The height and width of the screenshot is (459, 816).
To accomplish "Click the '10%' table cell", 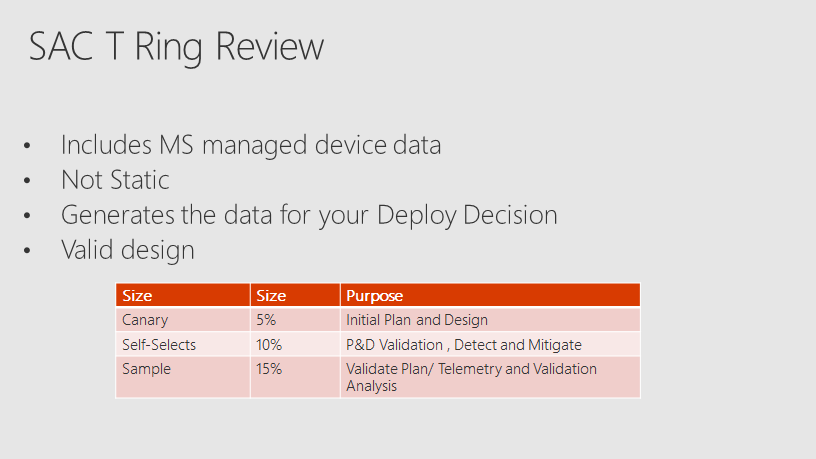I will pos(295,344).
